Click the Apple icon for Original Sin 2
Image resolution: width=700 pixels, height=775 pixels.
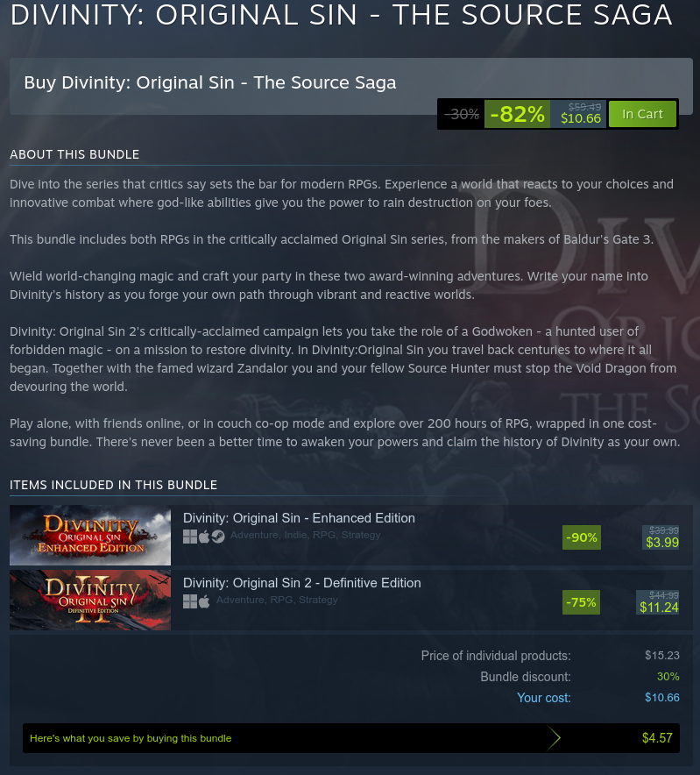pyautogui.click(x=204, y=601)
